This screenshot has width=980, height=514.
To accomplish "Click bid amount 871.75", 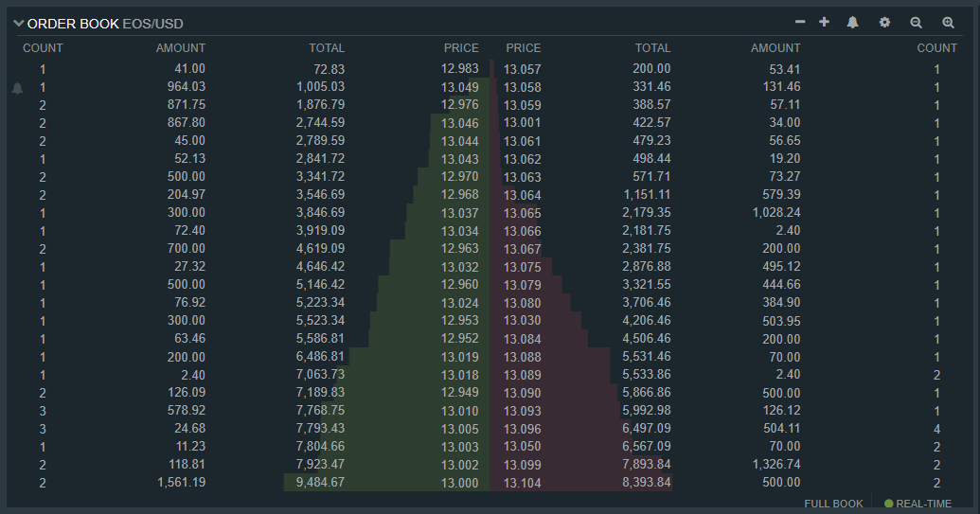I will [187, 105].
